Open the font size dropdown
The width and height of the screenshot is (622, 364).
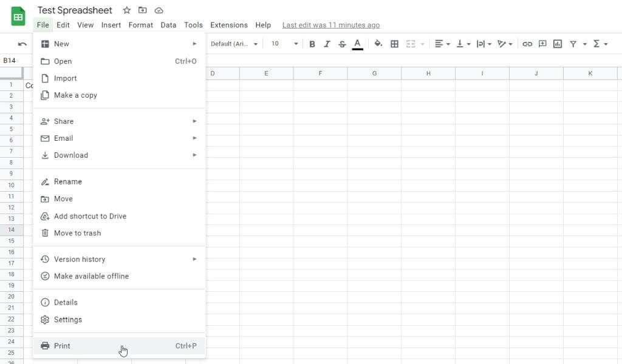pyautogui.click(x=284, y=44)
